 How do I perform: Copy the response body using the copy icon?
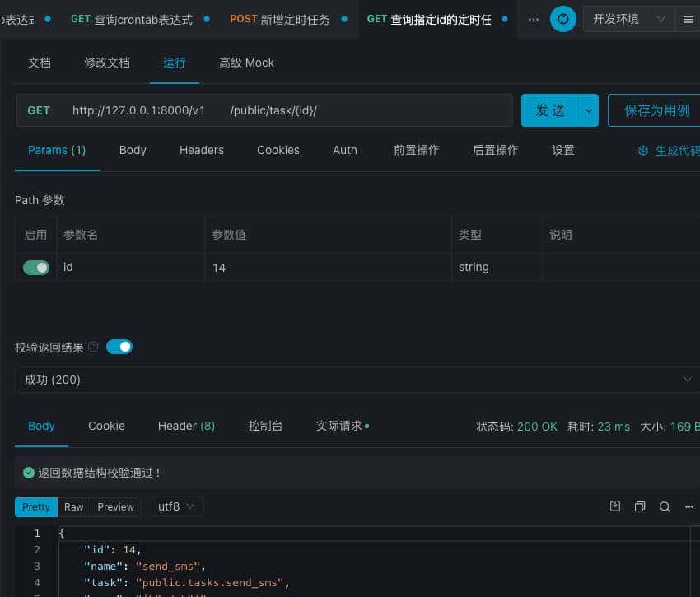(x=640, y=506)
